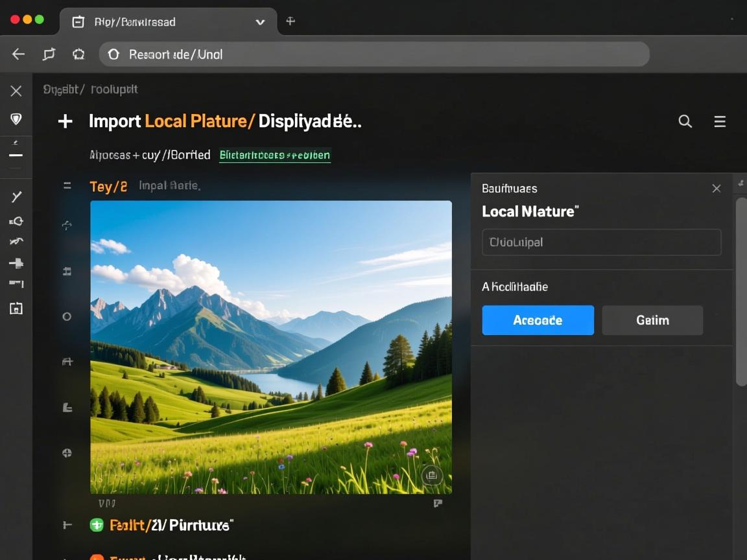Open the hamburger menu icon

(719, 121)
